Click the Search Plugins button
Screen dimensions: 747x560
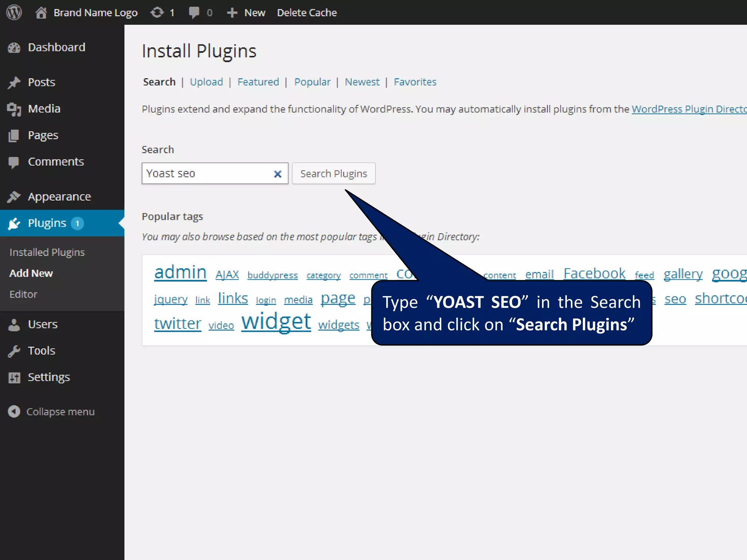(x=334, y=174)
